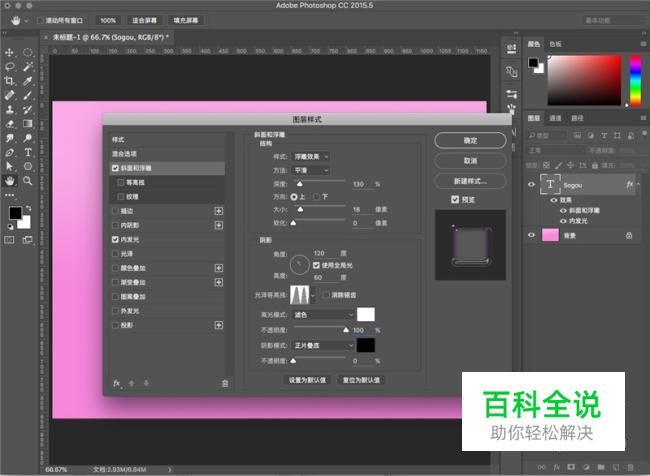Collapse effects on Sogou layer arrow
650x476 pixels.
coord(638,184)
